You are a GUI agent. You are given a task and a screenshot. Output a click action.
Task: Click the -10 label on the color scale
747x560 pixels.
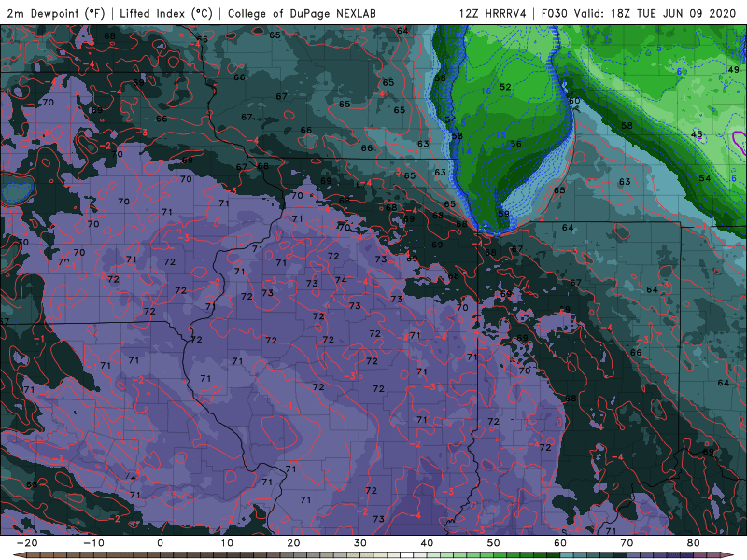pyautogui.click(x=93, y=543)
